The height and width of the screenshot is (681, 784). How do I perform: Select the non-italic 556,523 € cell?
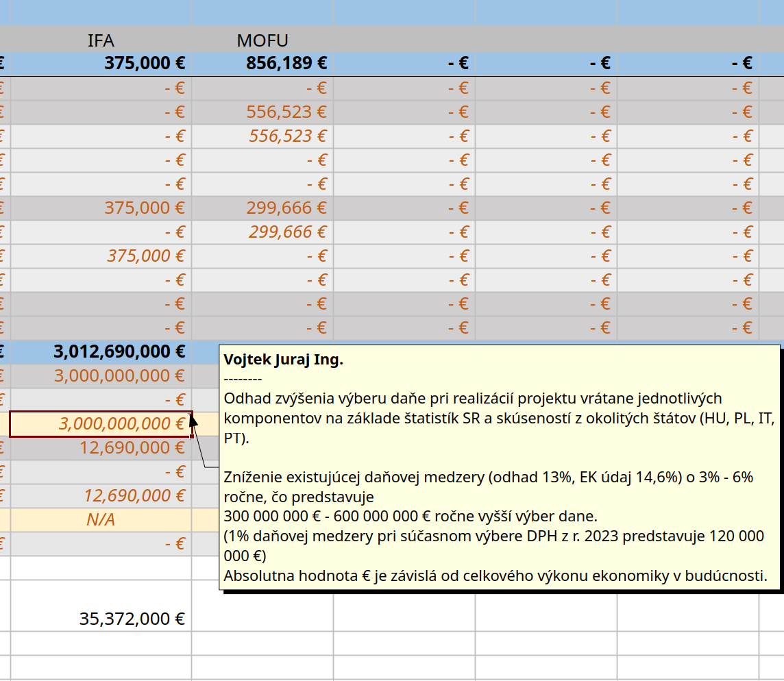click(262, 112)
